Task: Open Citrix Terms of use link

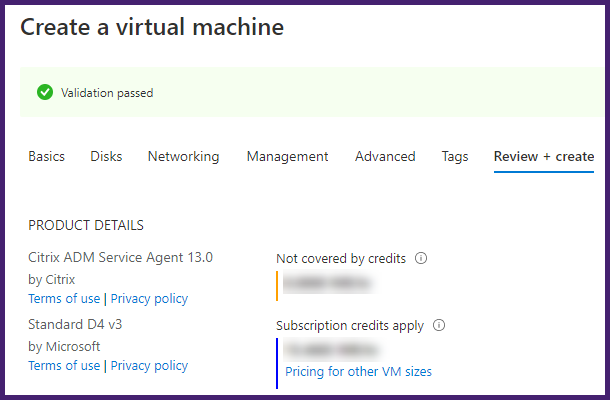Action: (64, 298)
